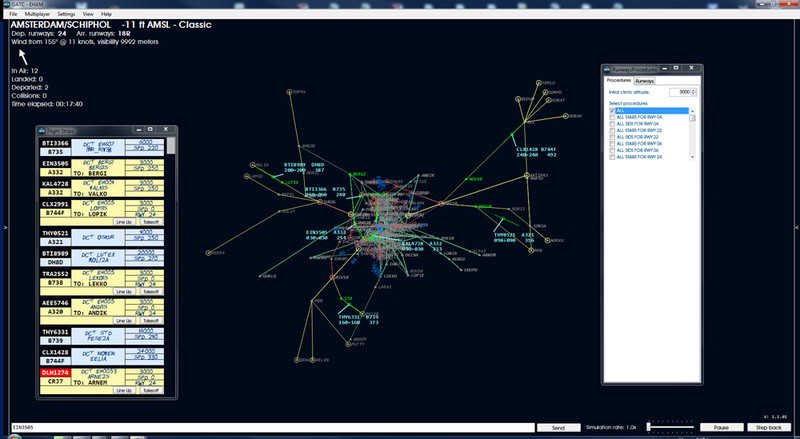Click Takeoff button on CLX2991 strip

coord(151,222)
